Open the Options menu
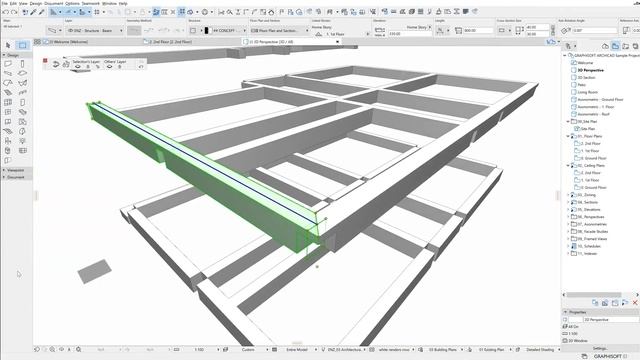The height and width of the screenshot is (360, 640). tap(72, 3)
